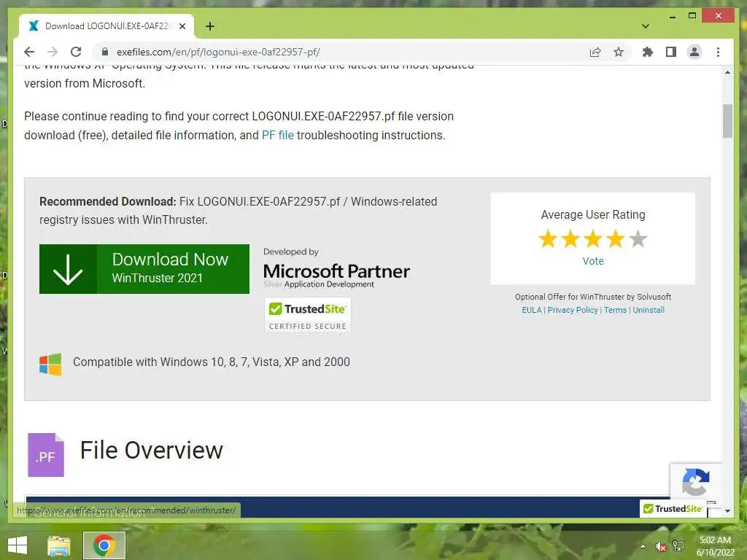This screenshot has width=747, height=560.
Task: Open the Chrome profile avatar
Action: click(x=694, y=52)
